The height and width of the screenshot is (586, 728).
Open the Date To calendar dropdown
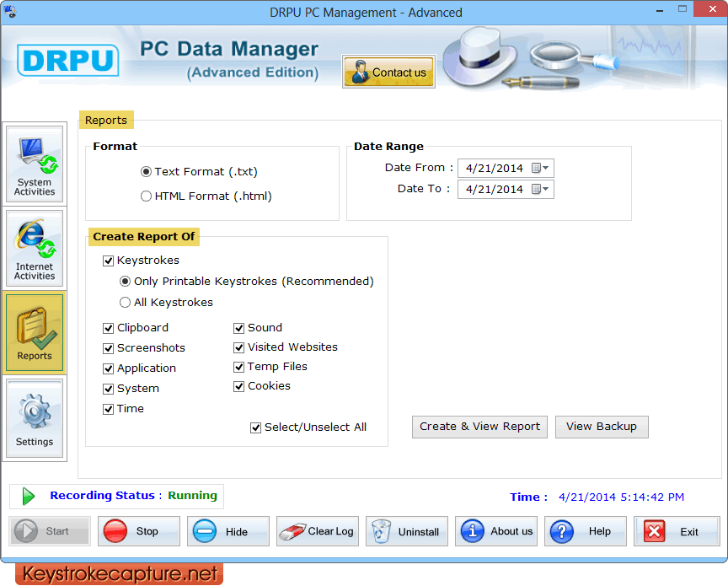click(x=540, y=189)
